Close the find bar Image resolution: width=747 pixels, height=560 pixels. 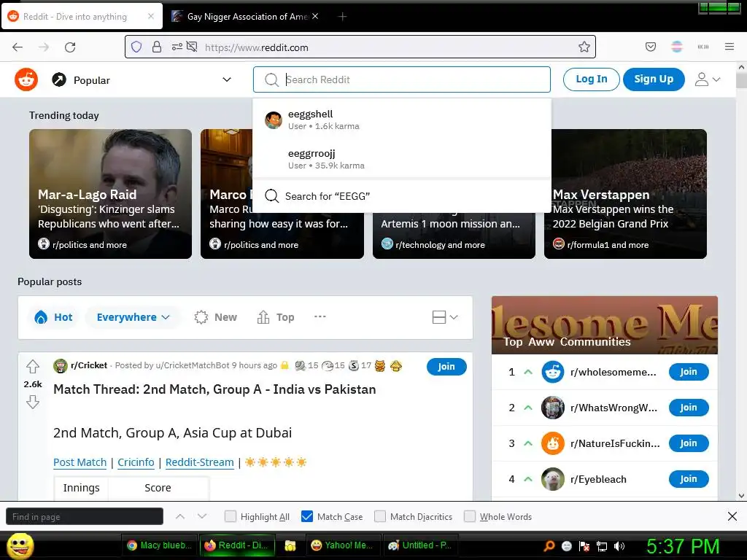pos(732,516)
